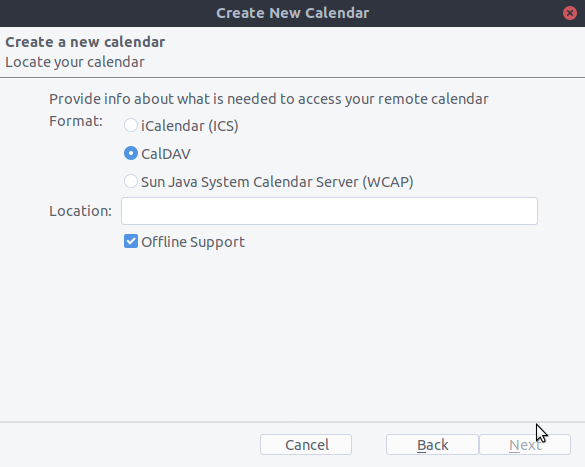Click the Locate your calendar subtitle

coord(75,62)
